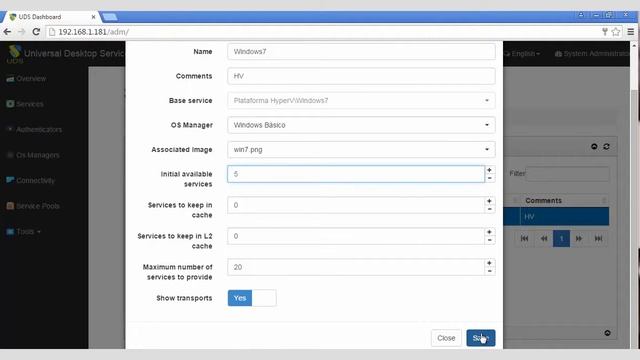Increase Services to keep in cache
640x360 pixels.
coord(490,201)
